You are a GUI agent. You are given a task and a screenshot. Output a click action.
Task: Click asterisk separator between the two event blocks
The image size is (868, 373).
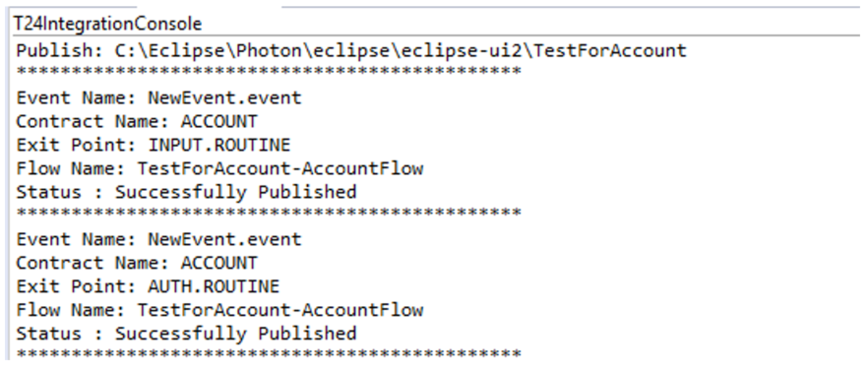pos(269,213)
